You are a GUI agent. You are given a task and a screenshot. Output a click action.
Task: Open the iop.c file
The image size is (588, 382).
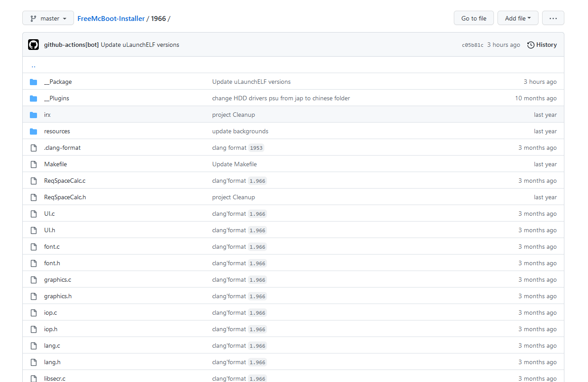click(x=50, y=312)
